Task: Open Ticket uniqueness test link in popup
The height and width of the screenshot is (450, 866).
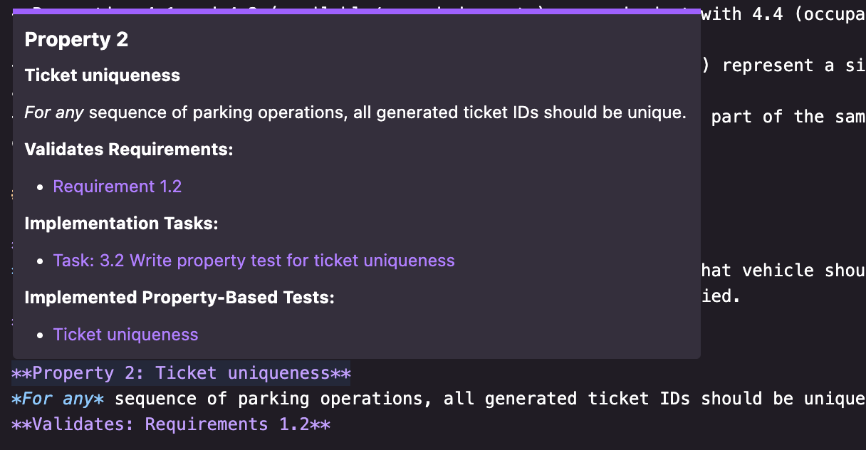Action: click(125, 334)
